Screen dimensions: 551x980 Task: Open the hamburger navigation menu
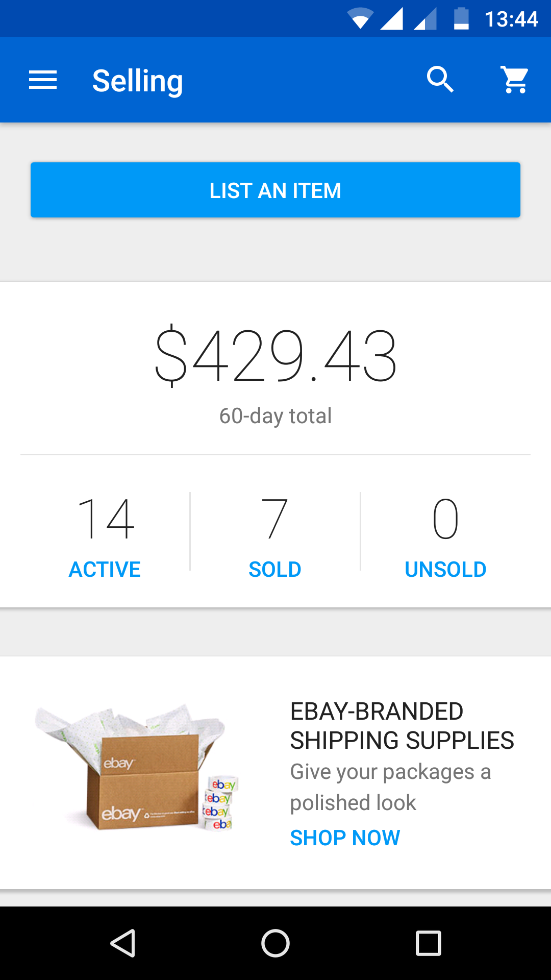(x=43, y=80)
